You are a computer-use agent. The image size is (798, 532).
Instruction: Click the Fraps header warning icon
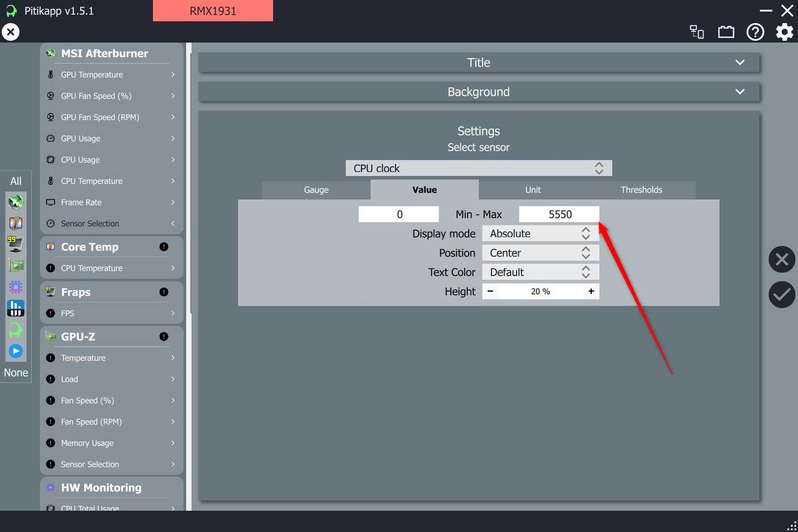[x=164, y=292]
